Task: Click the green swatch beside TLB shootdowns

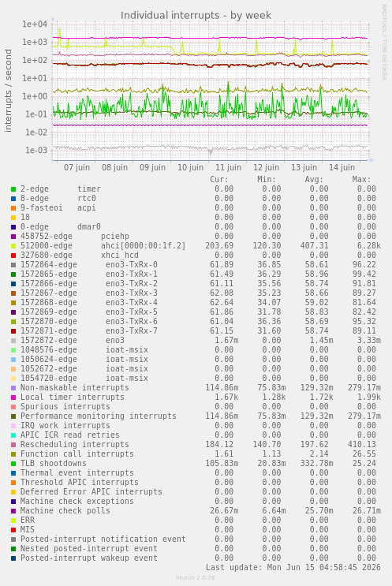Action: [x=13, y=464]
